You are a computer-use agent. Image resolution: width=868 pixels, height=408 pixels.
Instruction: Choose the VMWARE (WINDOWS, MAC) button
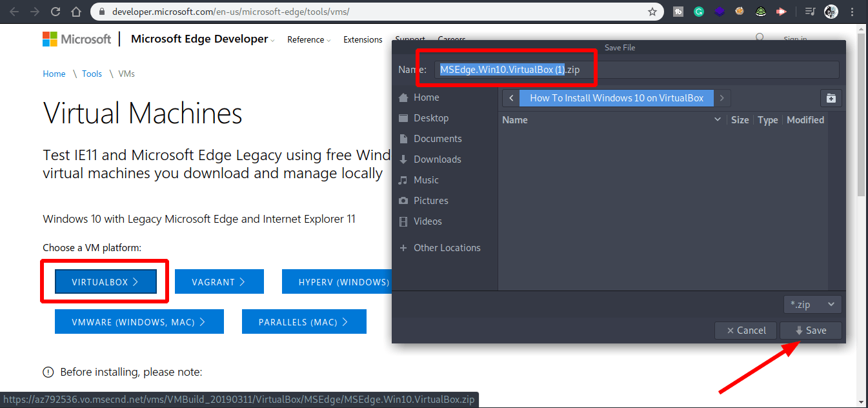[x=139, y=321]
